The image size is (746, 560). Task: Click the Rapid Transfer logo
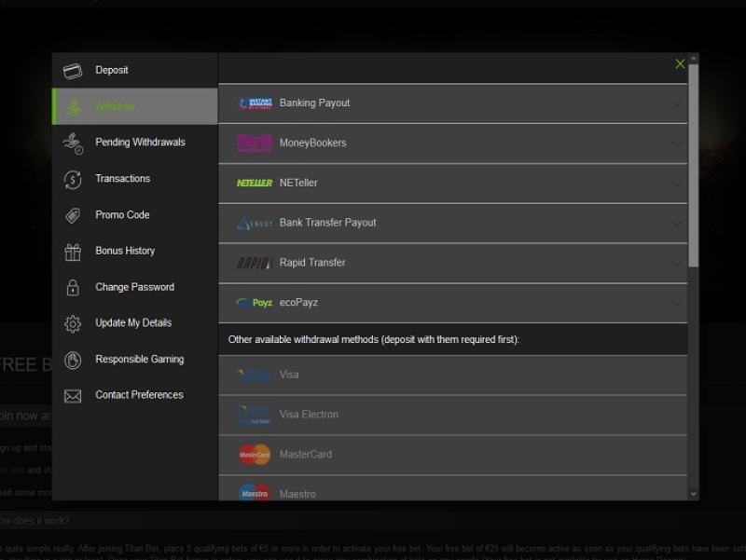[x=254, y=263]
